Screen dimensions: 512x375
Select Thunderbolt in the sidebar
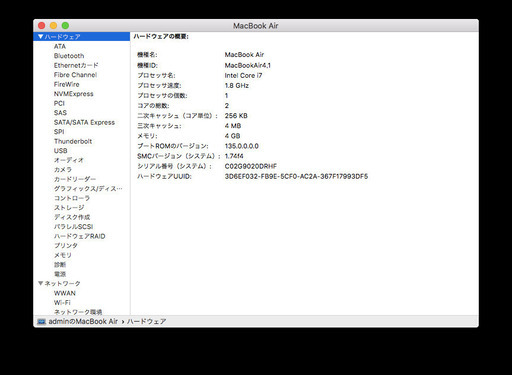(x=73, y=141)
